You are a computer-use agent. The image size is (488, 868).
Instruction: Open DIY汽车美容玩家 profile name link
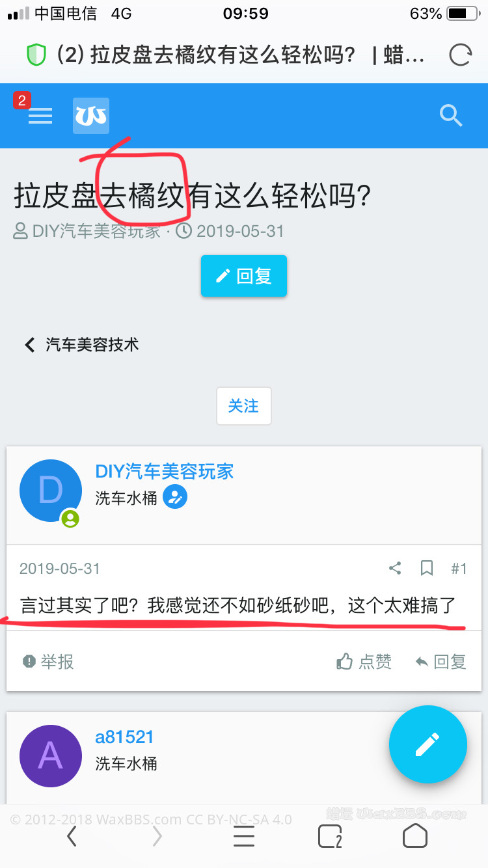(165, 471)
